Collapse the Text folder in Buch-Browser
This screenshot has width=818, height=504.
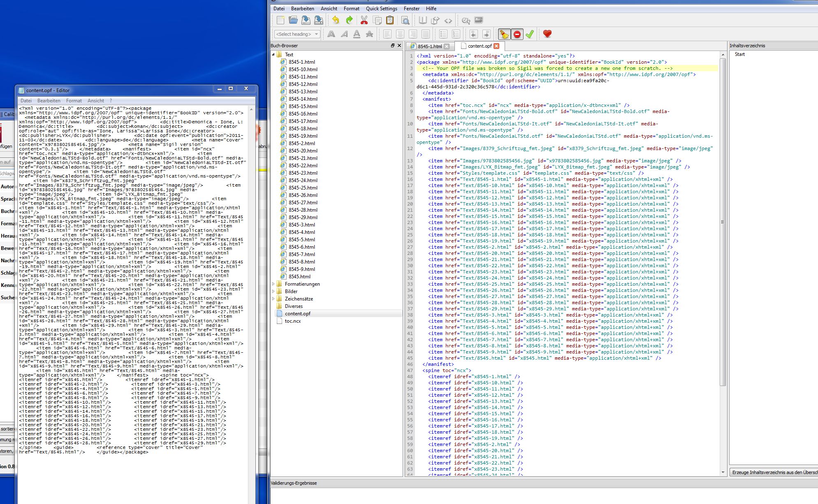tap(273, 55)
